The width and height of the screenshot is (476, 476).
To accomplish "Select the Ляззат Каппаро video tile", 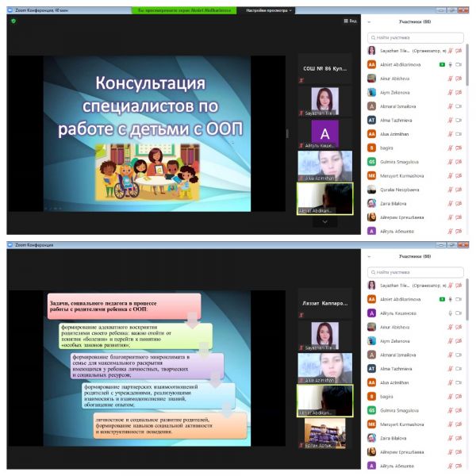I will (324, 304).
